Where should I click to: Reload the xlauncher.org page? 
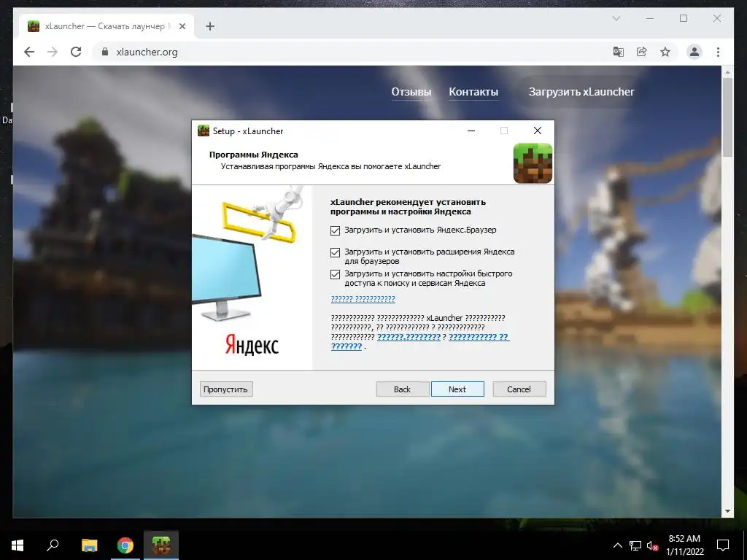click(x=76, y=52)
